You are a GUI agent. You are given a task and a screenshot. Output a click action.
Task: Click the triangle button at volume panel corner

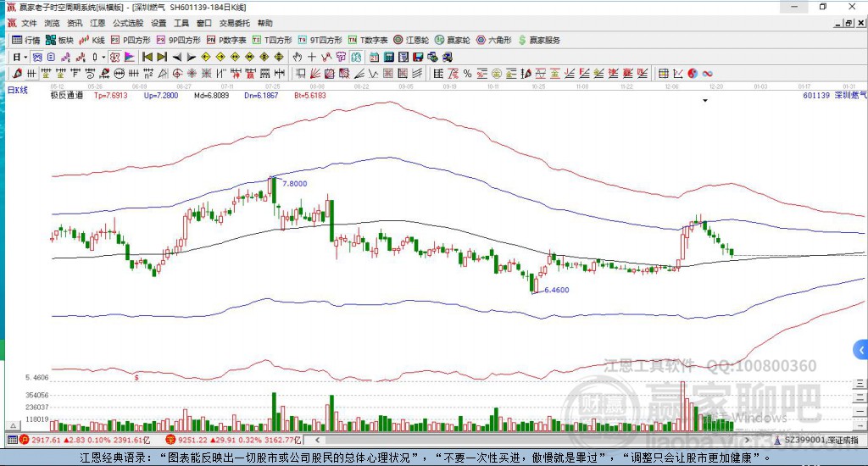point(14,425)
